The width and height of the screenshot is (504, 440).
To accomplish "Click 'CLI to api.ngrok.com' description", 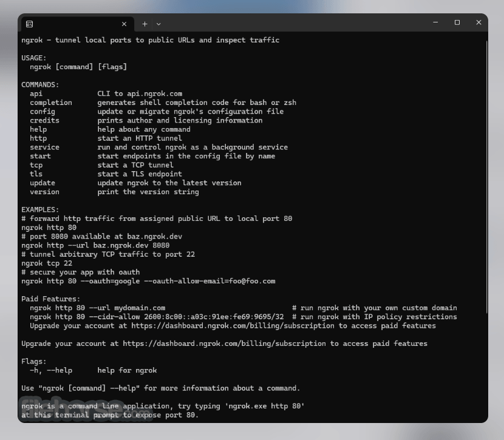I will (x=140, y=94).
